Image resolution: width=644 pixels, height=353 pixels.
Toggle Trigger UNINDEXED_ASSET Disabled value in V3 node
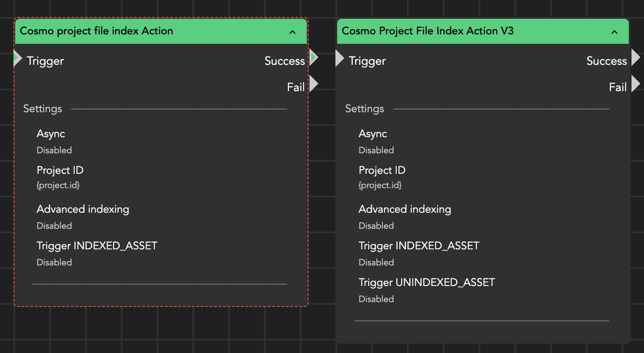click(376, 299)
